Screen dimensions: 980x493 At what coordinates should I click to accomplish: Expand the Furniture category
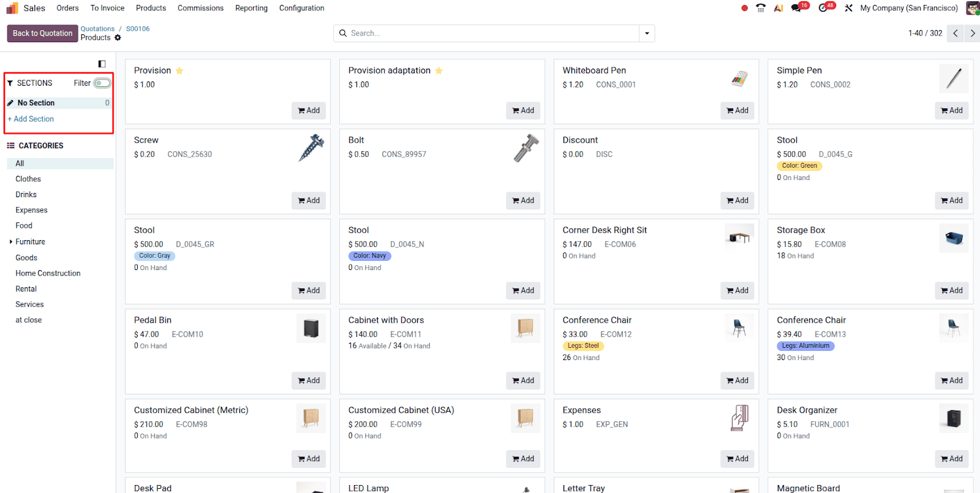click(11, 242)
